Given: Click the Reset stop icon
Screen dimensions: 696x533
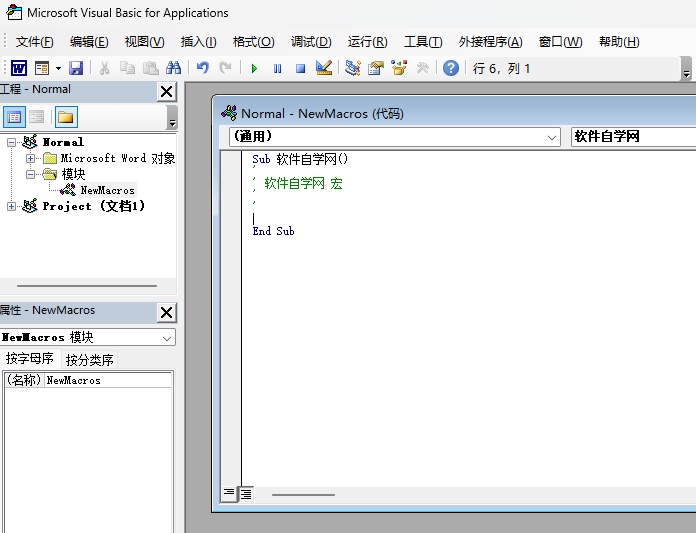Looking at the screenshot, I should coord(301,68).
